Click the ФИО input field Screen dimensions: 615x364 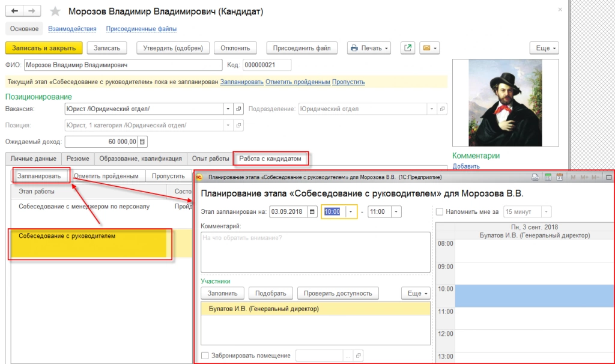123,65
